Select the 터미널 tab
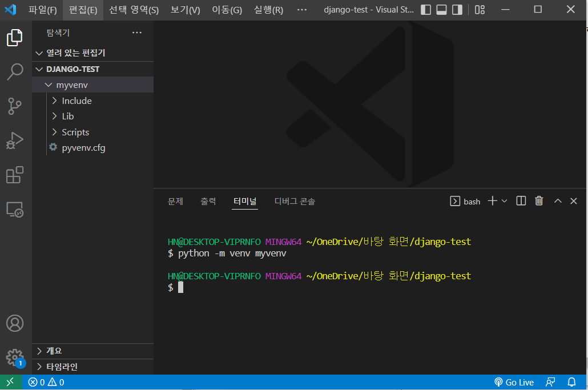The width and height of the screenshot is (588, 390). tap(245, 202)
